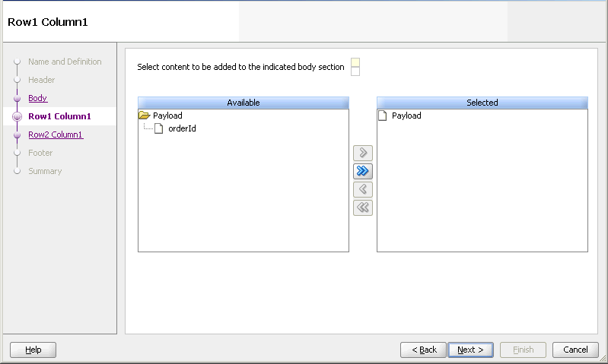Click the remove all double left arrow
This screenshot has width=608, height=364.
point(362,207)
